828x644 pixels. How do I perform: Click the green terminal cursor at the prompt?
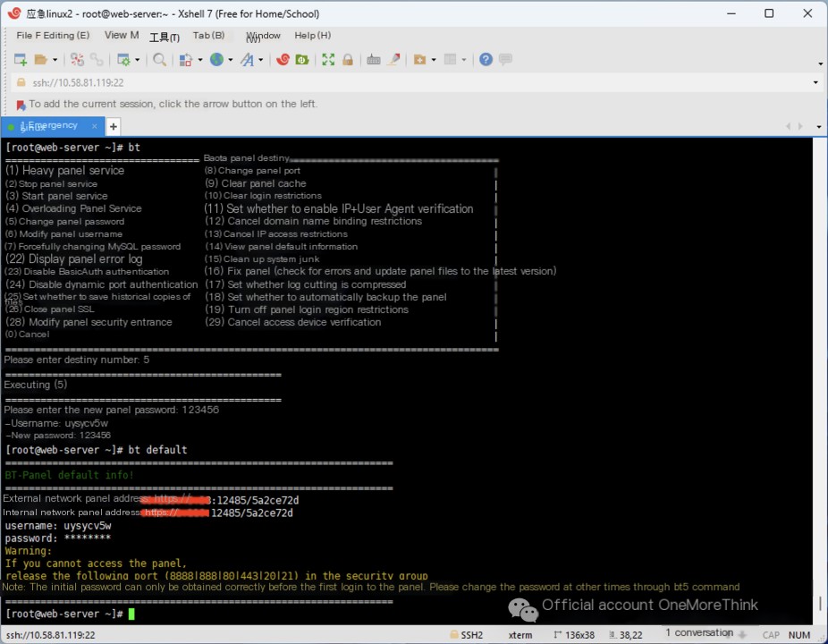point(131,614)
